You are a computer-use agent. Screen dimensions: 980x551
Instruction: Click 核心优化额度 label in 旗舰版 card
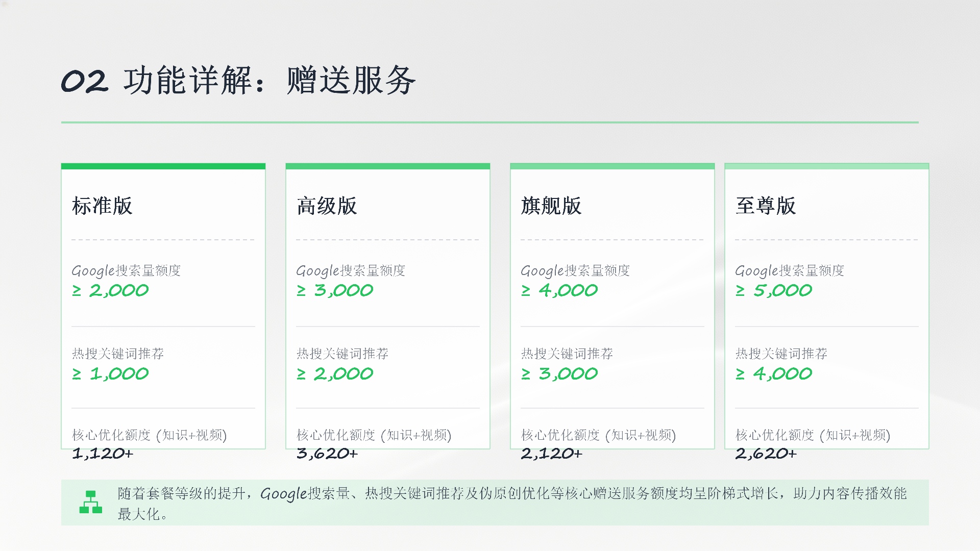[x=599, y=435]
